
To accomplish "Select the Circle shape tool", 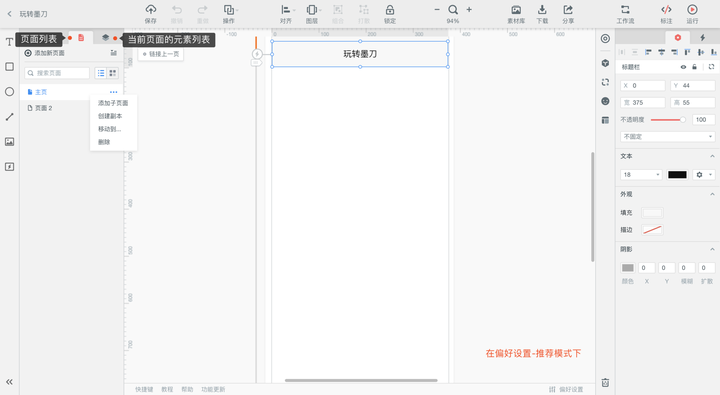I will (9, 92).
